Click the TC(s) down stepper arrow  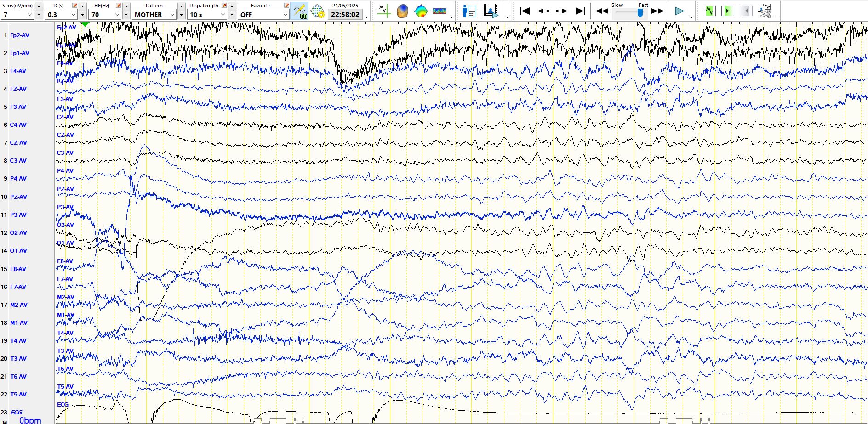(x=83, y=15)
